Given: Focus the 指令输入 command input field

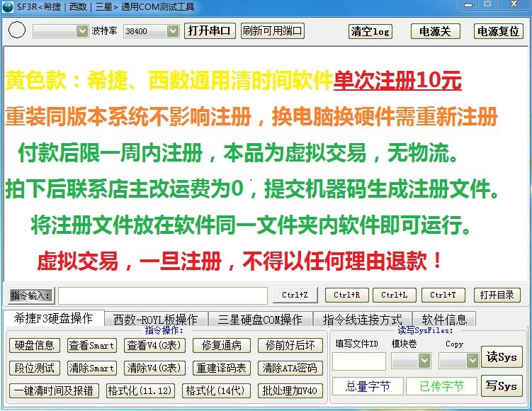Looking at the screenshot, I should coord(162,295).
